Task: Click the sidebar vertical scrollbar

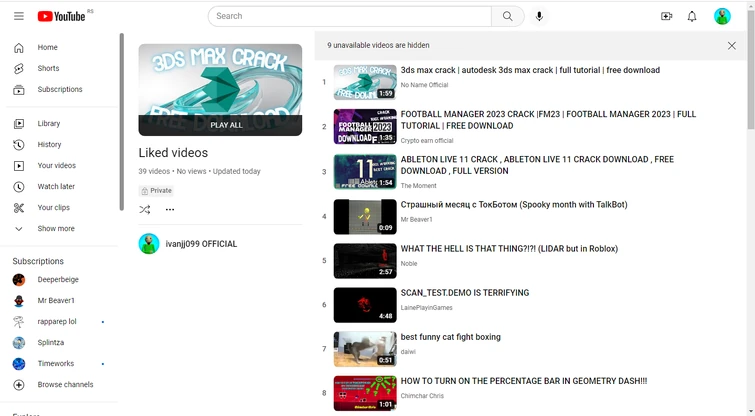Action: coord(122,122)
